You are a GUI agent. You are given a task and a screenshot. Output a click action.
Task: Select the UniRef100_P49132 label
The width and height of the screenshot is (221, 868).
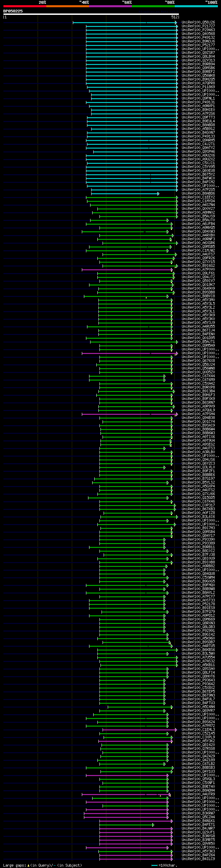[x=198, y=37]
